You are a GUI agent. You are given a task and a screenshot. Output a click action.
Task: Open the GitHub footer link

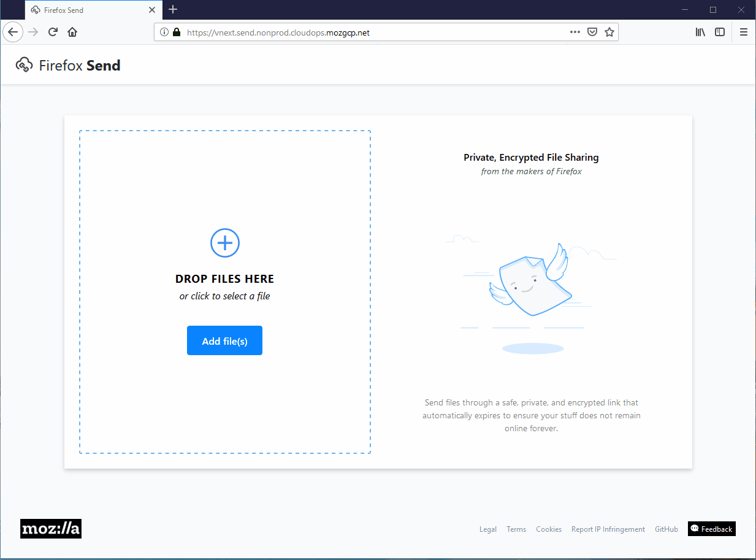click(666, 529)
